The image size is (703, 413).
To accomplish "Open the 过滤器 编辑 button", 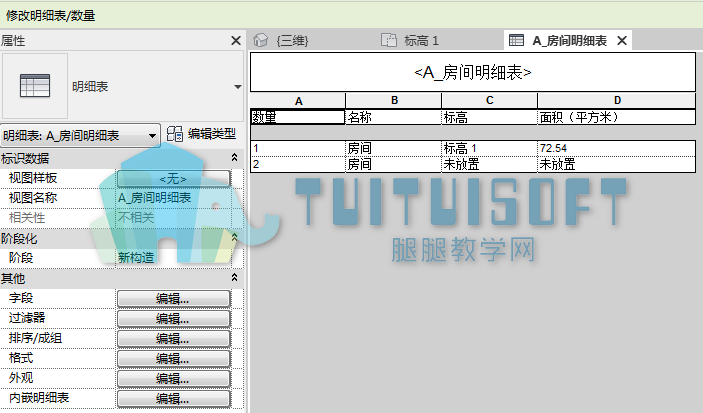I will pos(174,319).
